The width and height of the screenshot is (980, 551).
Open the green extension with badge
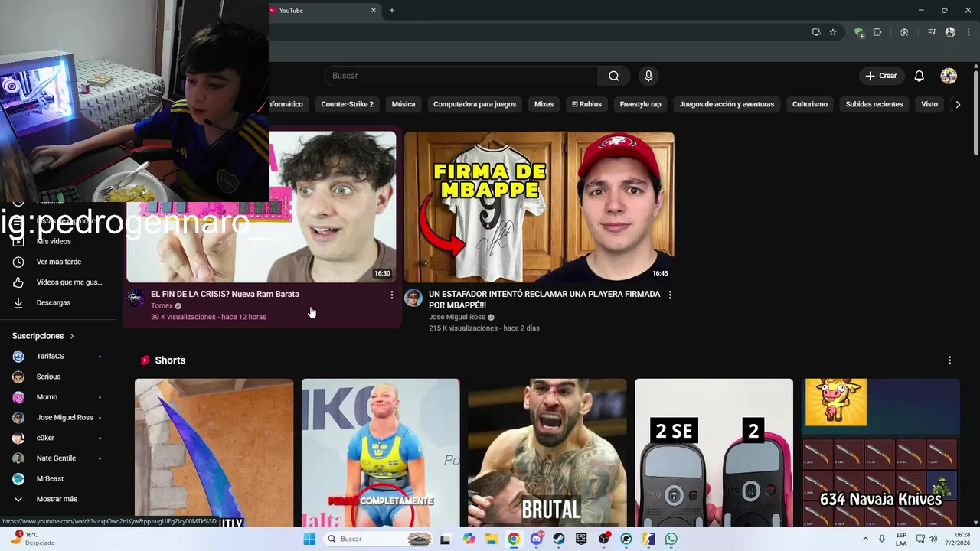coord(859,32)
